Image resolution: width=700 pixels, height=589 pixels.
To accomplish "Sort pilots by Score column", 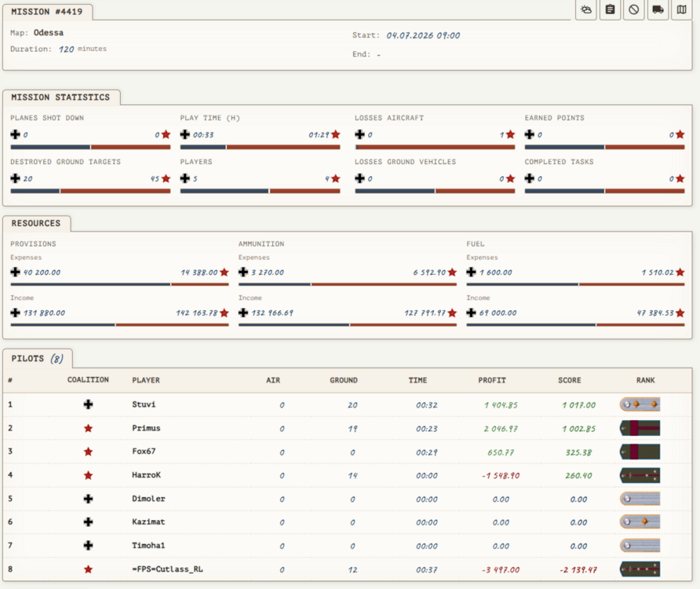I will point(570,380).
